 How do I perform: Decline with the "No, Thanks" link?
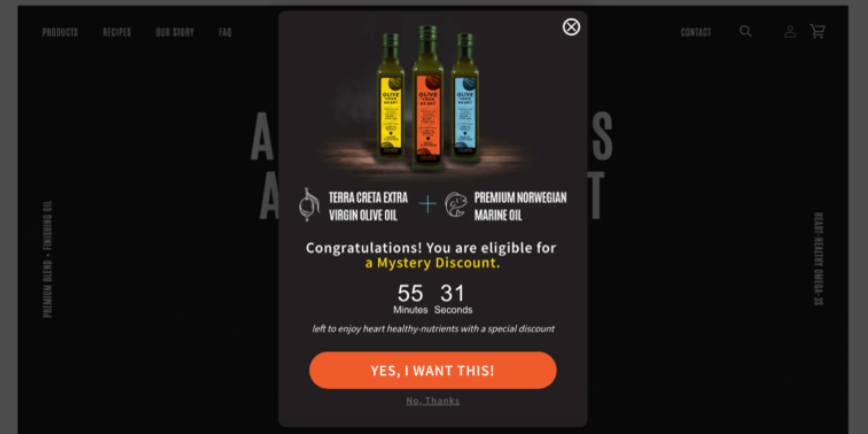pyautogui.click(x=432, y=401)
